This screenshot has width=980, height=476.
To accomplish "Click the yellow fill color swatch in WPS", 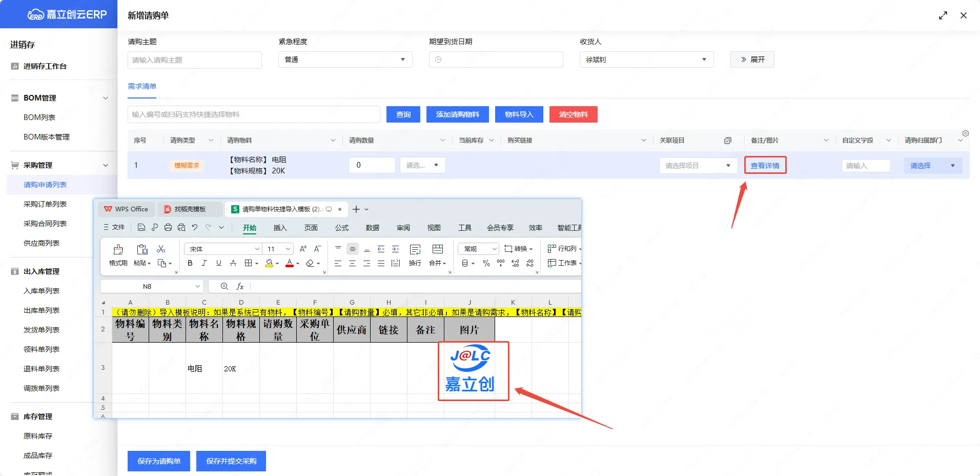I will (x=269, y=263).
